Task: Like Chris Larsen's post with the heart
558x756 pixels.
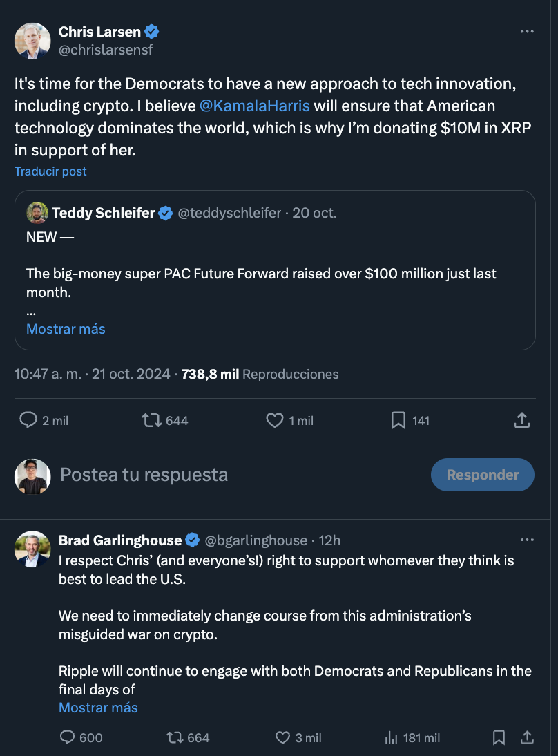Action: 275,420
